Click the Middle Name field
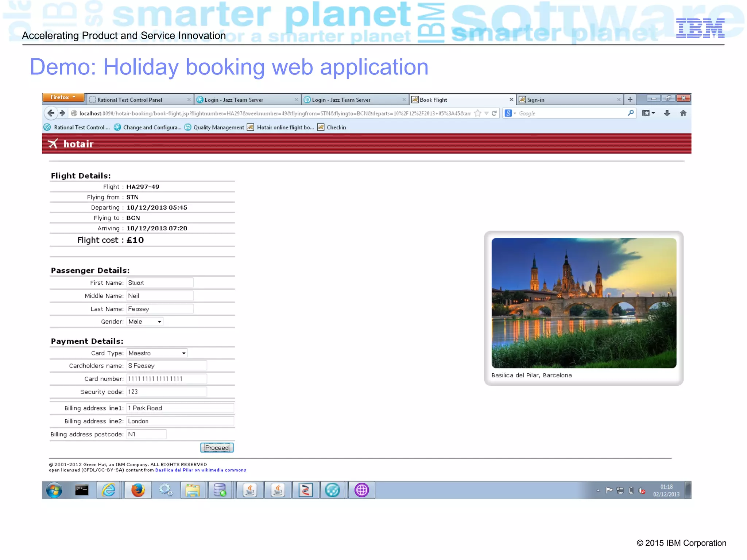 160,296
